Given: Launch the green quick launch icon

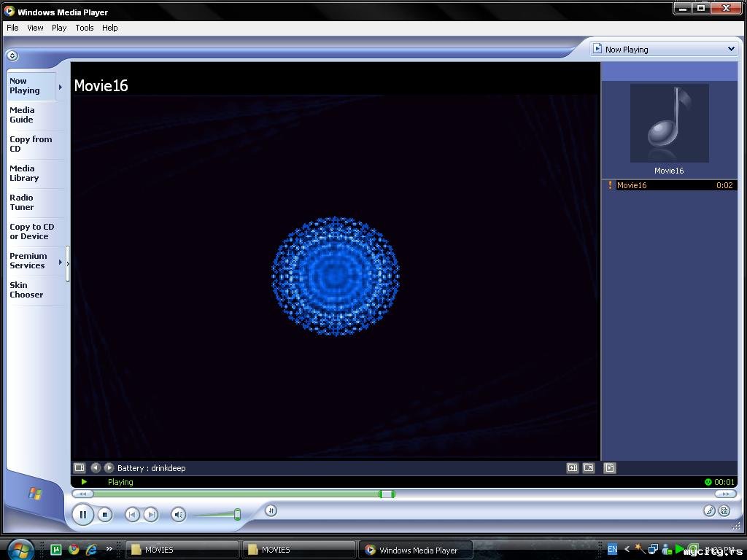Looking at the screenshot, I should coord(55,550).
